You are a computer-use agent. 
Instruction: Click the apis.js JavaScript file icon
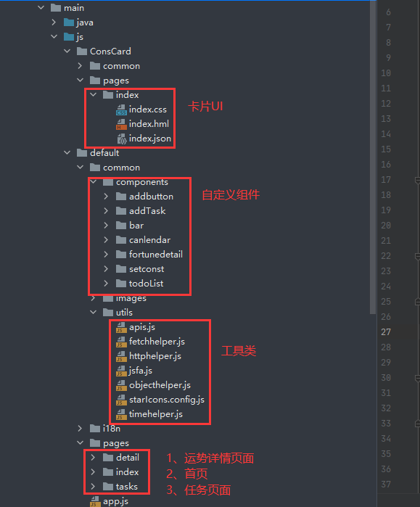tap(121, 328)
